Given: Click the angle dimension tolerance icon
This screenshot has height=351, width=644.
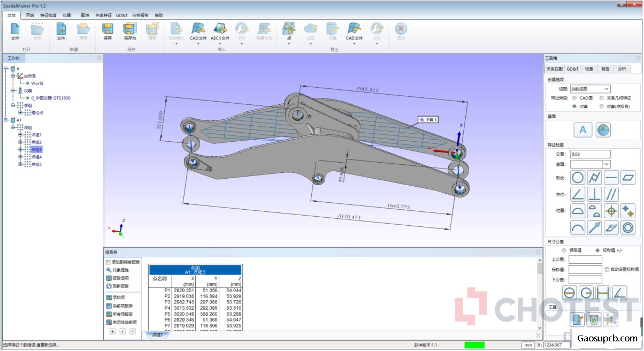Looking at the screenshot, I should tap(620, 292).
